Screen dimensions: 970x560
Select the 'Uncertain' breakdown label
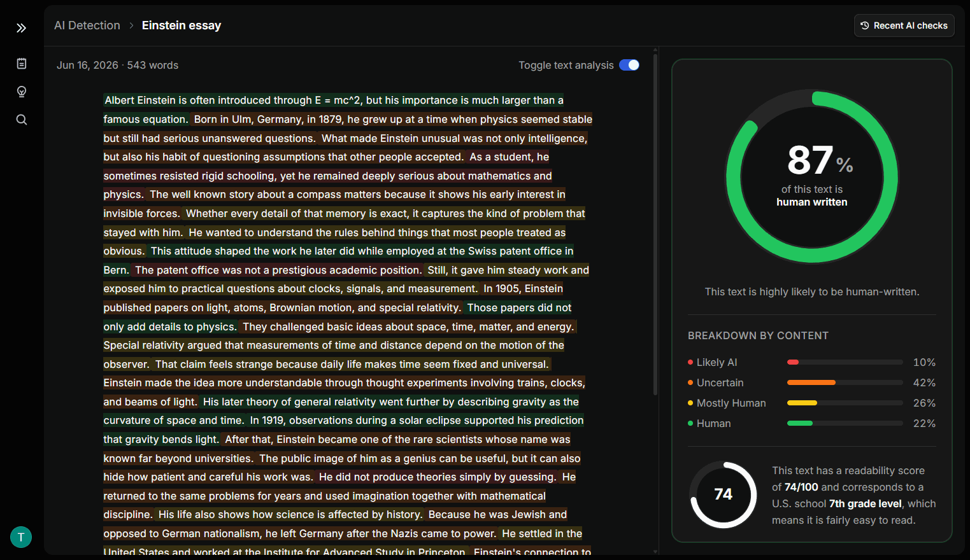[x=720, y=382]
